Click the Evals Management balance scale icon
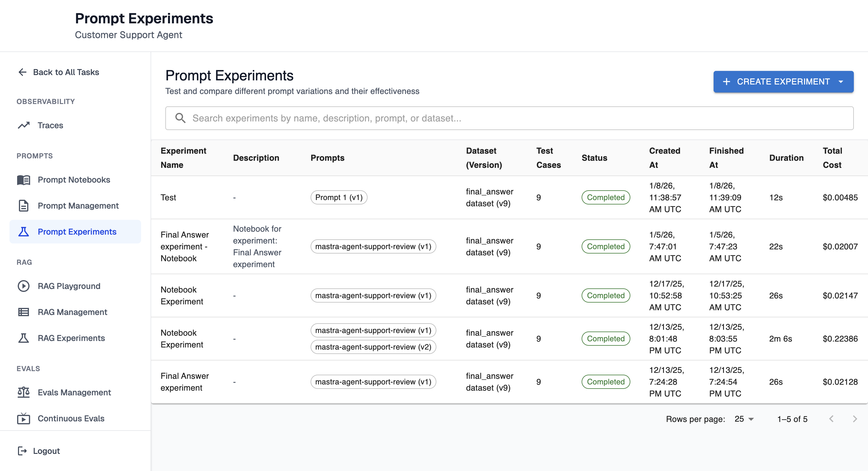Screen dimensions: 868x471 point(24,392)
